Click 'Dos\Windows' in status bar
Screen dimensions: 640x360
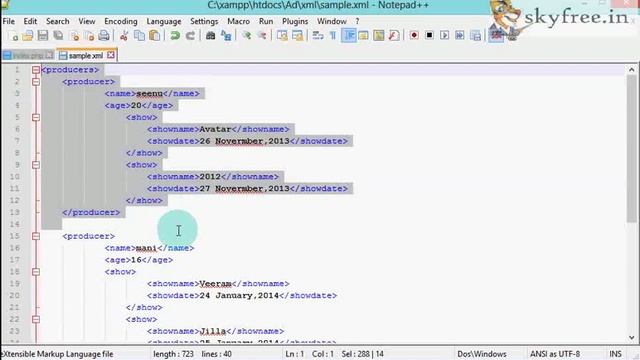482,354
